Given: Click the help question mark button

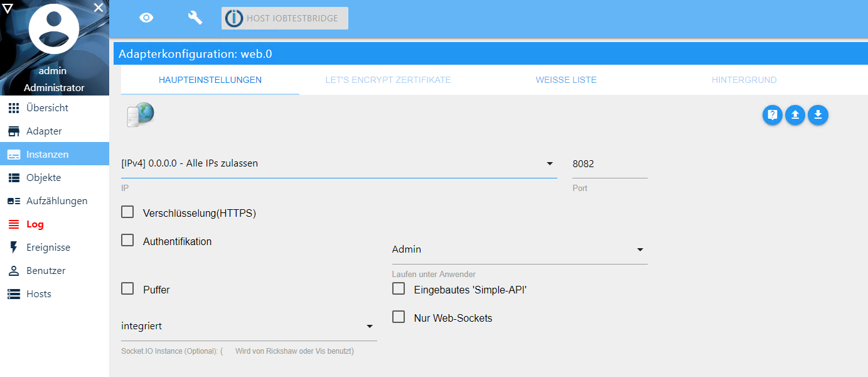Looking at the screenshot, I should tap(773, 115).
